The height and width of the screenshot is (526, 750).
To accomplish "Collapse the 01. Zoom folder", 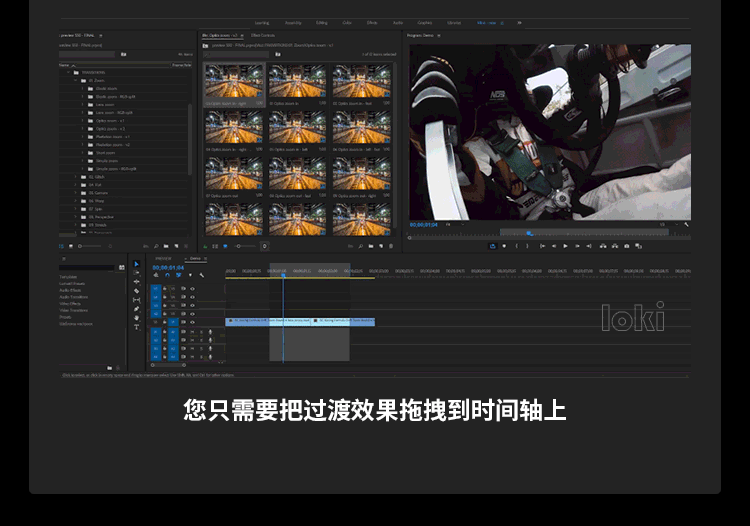I will [83, 80].
